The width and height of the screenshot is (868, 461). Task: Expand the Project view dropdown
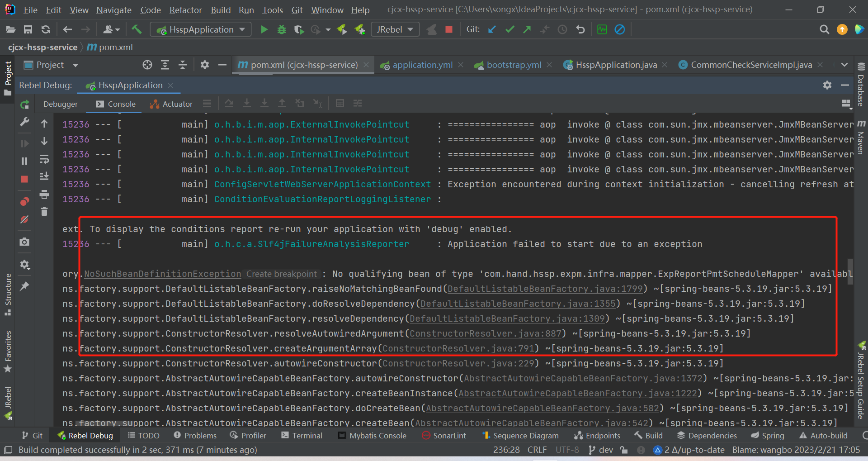[x=75, y=65]
